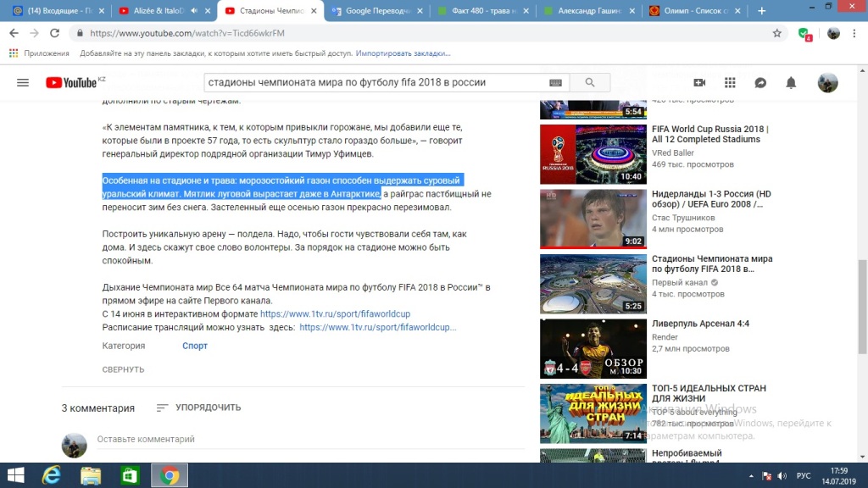Viewport: 868px width, 488px height.
Task: Click the green extension icon with badge
Action: (805, 34)
